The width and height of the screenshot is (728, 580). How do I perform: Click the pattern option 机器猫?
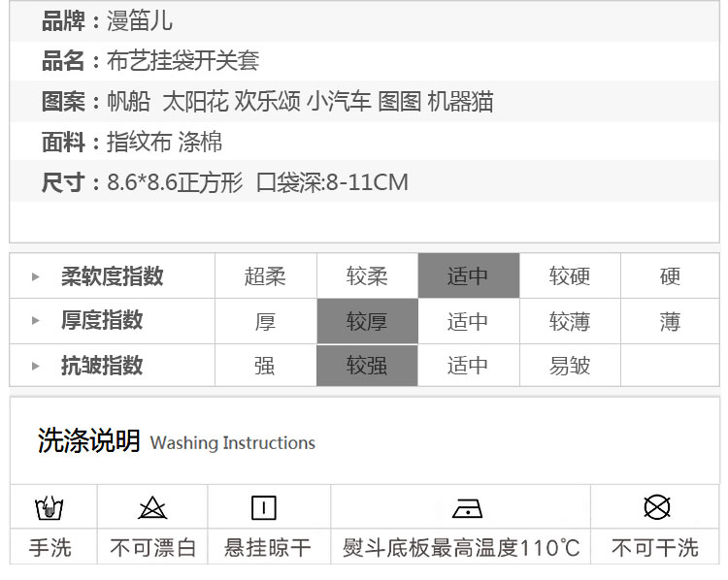point(460,101)
